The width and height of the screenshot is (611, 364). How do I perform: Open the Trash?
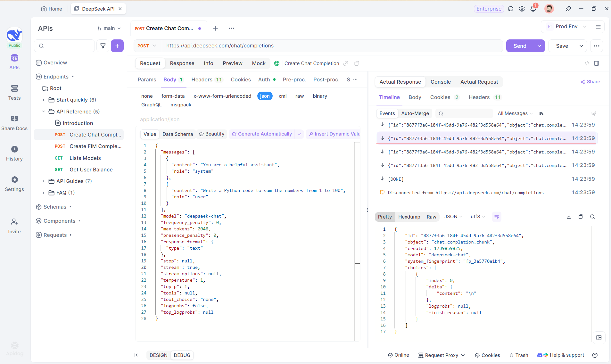click(519, 355)
